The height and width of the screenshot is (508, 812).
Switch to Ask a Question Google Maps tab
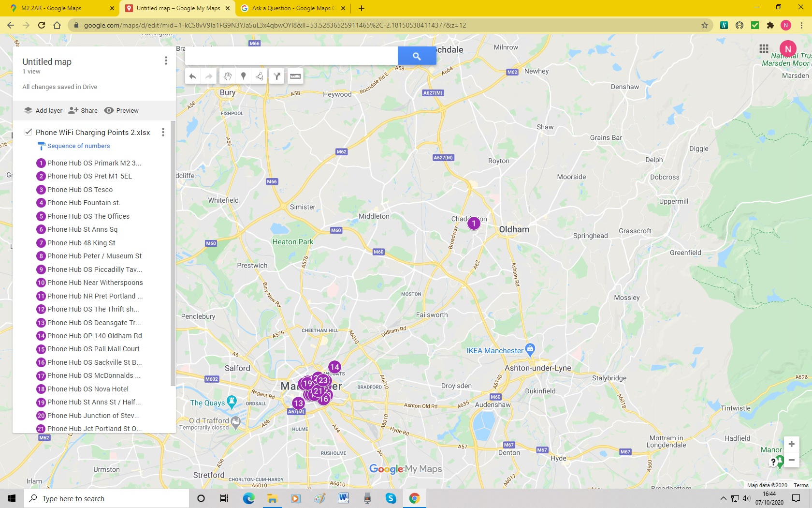pos(292,8)
